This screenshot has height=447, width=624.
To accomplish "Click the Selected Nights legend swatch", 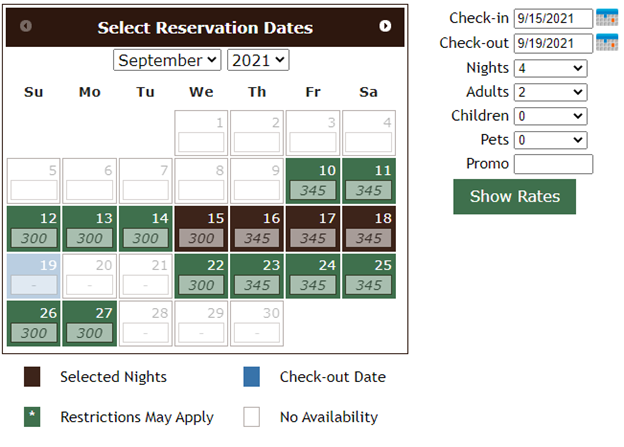I will point(32,377).
